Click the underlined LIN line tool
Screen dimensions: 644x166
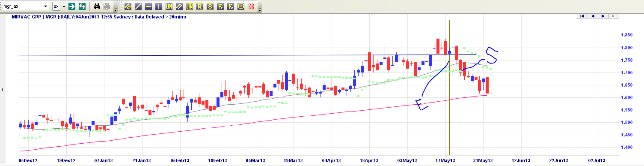190,7
